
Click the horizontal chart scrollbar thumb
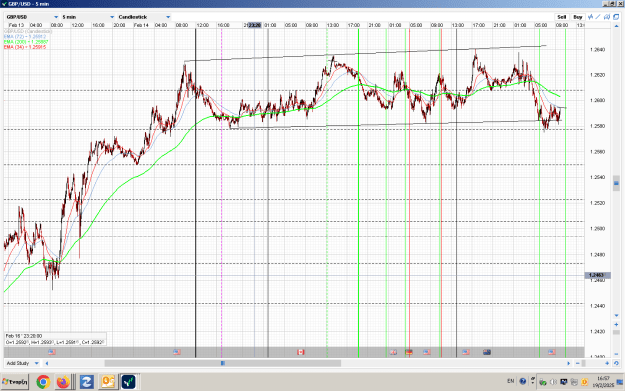tap(223, 363)
